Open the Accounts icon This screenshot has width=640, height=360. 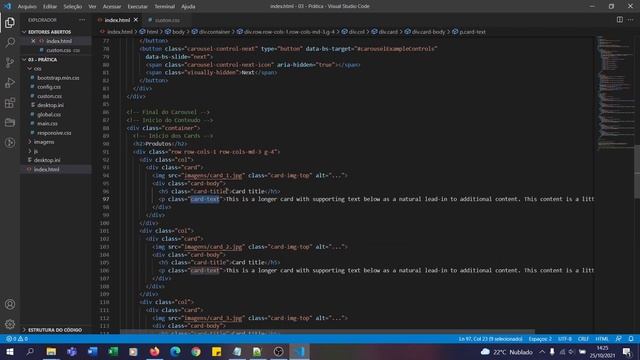click(x=10, y=304)
